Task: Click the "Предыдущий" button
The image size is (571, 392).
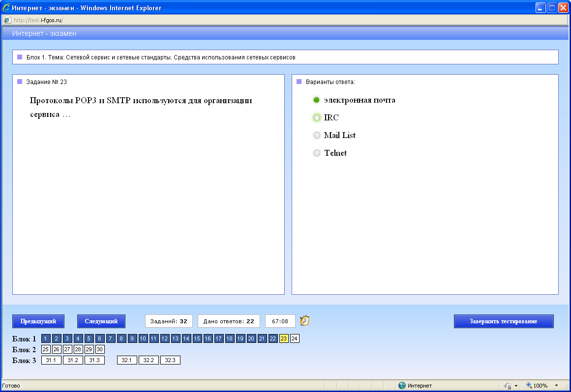Action: [38, 321]
